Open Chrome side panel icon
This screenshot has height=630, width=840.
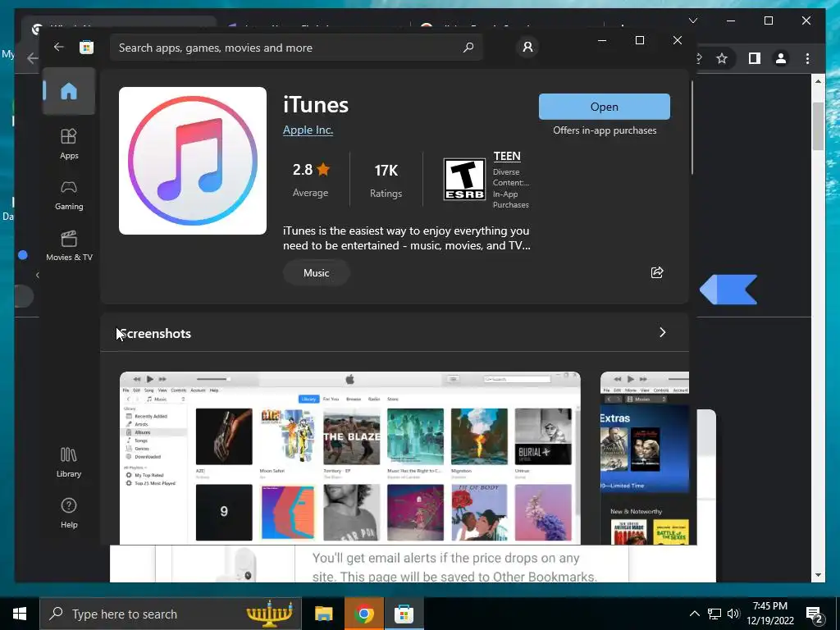[x=755, y=58]
